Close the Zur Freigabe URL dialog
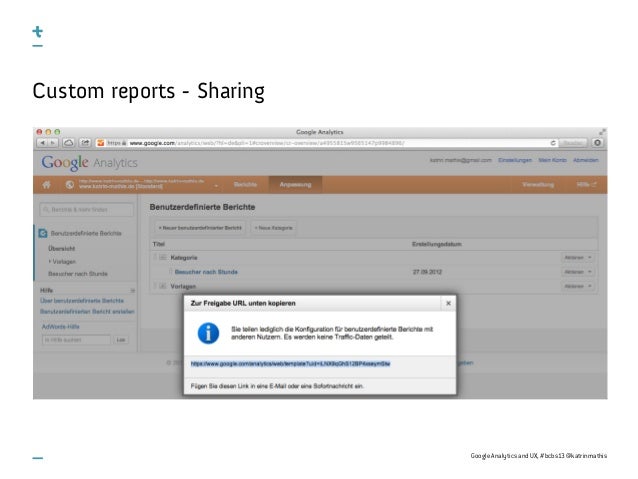638x479 pixels. [448, 303]
